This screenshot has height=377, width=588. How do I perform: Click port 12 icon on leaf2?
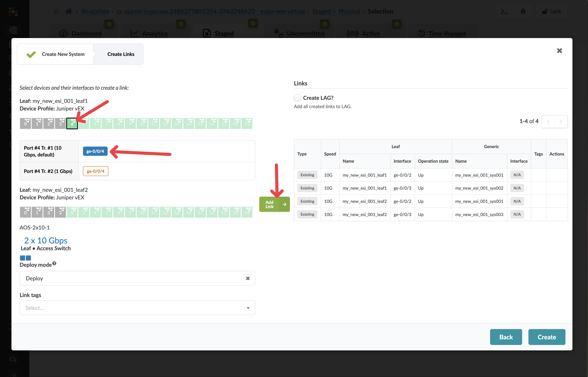pos(165,212)
